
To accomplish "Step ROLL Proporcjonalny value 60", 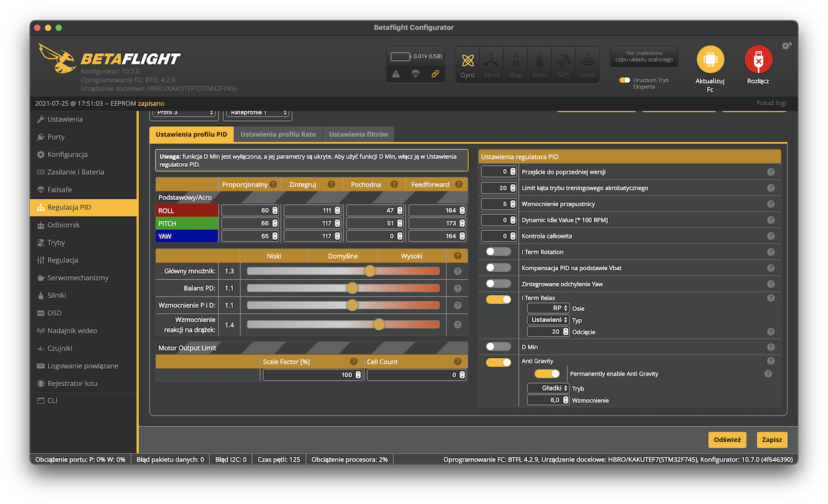I will coord(274,210).
